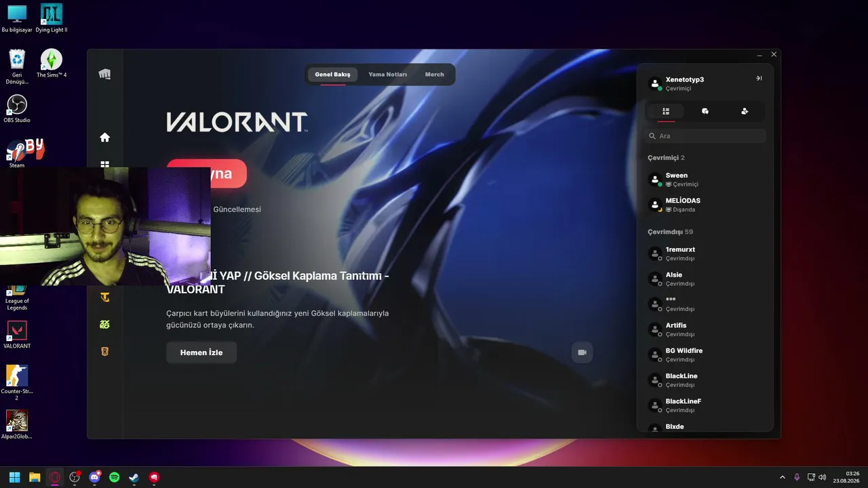Collapse the friends panel with arrow icon

click(x=759, y=79)
